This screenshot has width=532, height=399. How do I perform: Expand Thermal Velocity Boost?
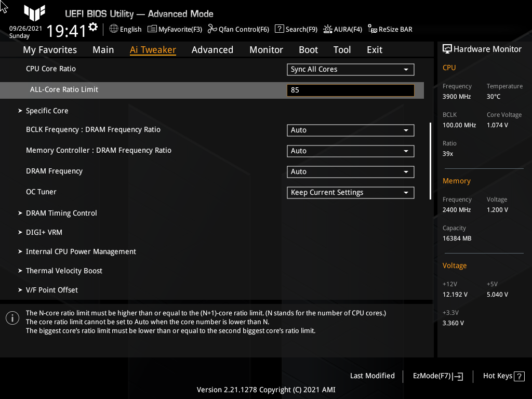click(64, 271)
